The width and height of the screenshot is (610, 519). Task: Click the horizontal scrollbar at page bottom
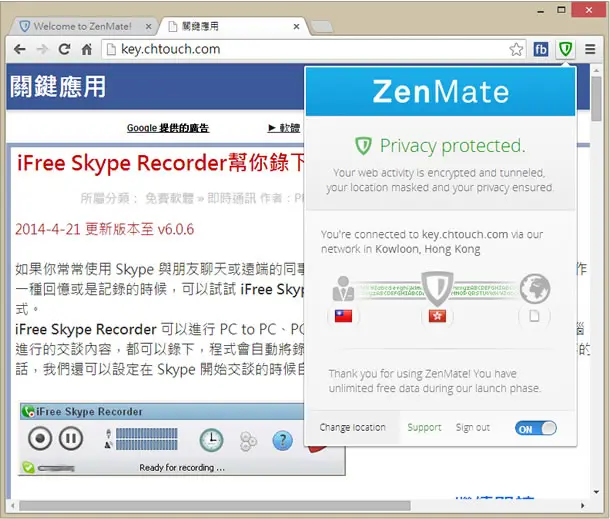pos(215,506)
